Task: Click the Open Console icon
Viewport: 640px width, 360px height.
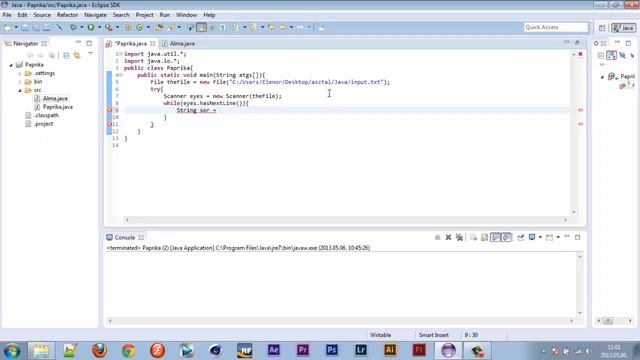Action: [x=549, y=237]
